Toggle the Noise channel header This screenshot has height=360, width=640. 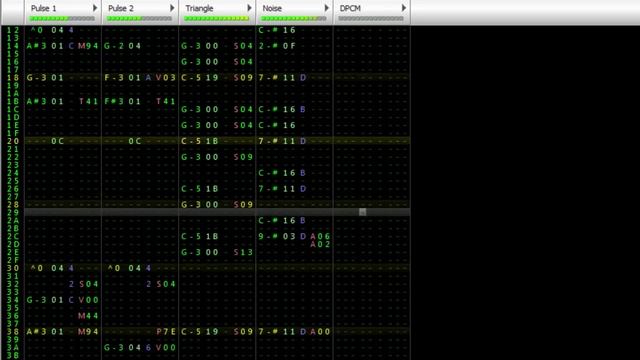272,8
